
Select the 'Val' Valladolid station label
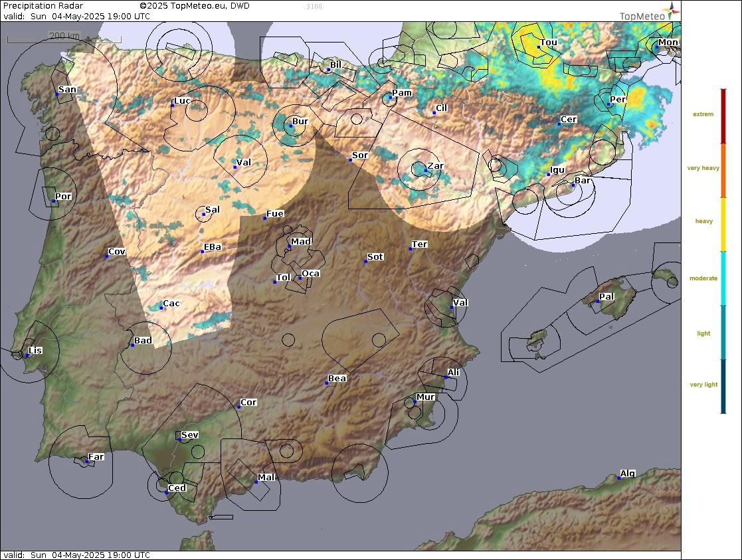click(244, 162)
